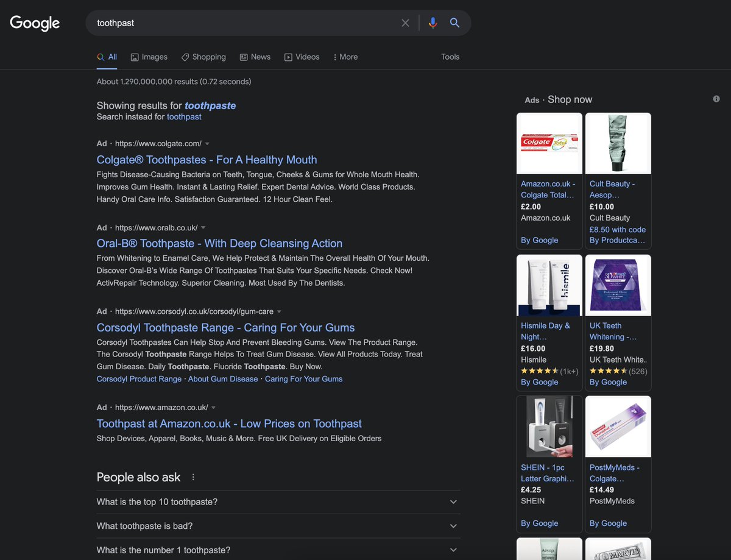Screen dimensions: 731x560
Task: Click the 'About 1,290,000,000 results' stats text
Action: 174,82
